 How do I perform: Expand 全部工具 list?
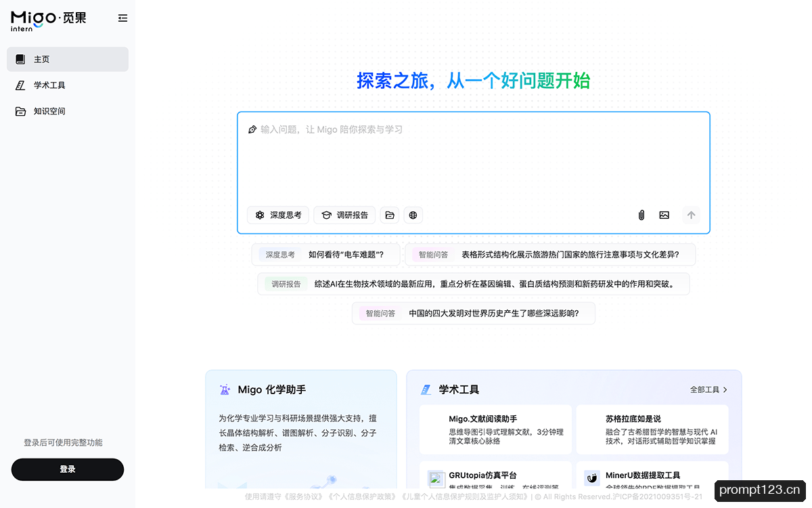point(709,389)
